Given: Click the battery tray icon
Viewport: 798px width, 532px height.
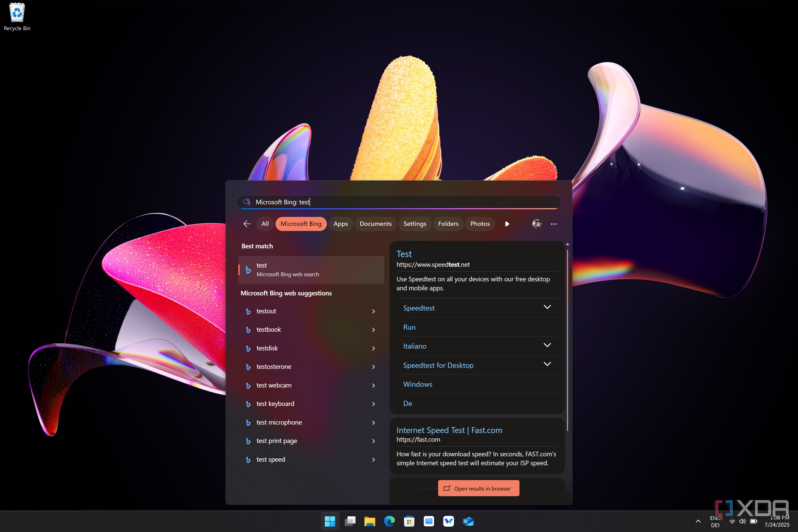Looking at the screenshot, I should [753, 522].
